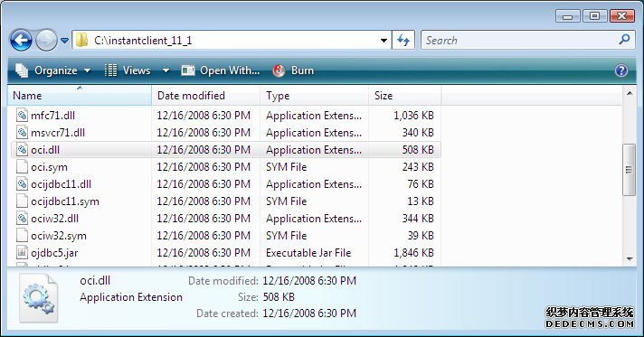
Task: Click the 1,036 KB size cell
Action: pos(413,116)
